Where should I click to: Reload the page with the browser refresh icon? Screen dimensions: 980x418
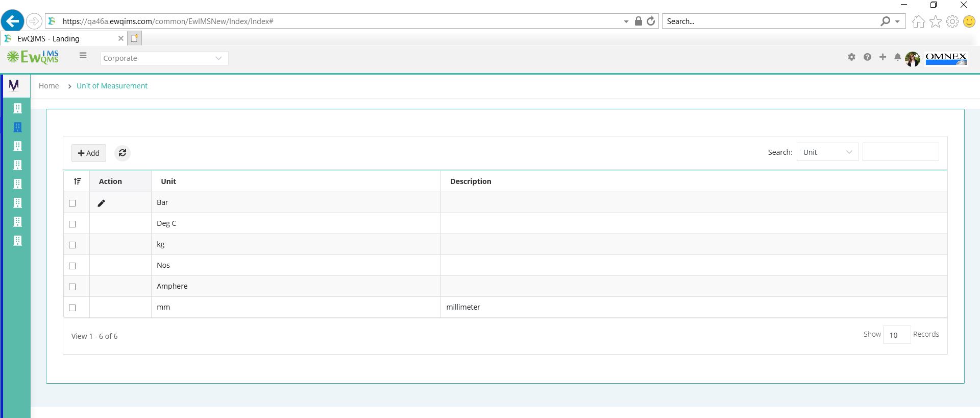point(651,21)
